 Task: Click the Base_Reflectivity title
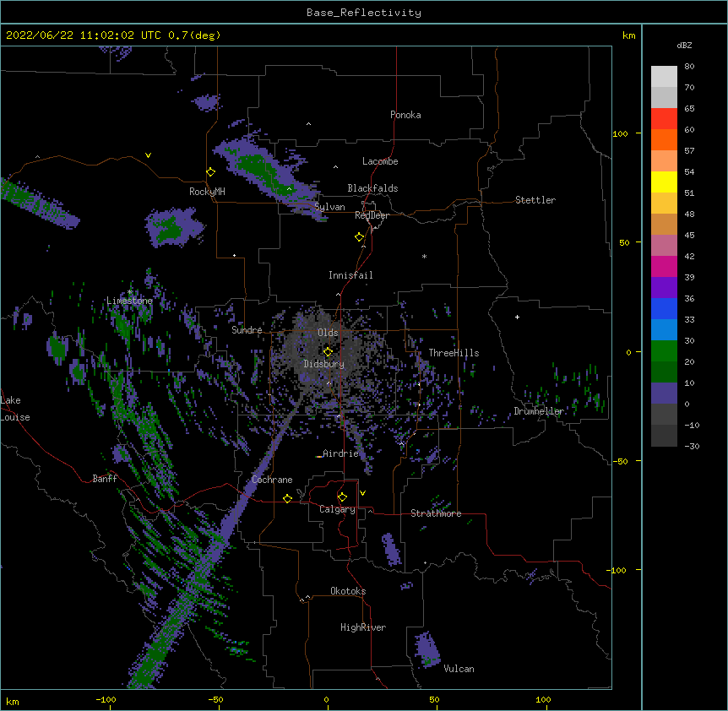pos(364,13)
